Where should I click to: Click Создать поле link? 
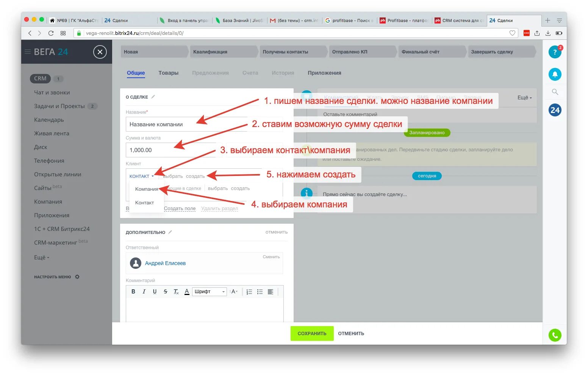pos(180,209)
